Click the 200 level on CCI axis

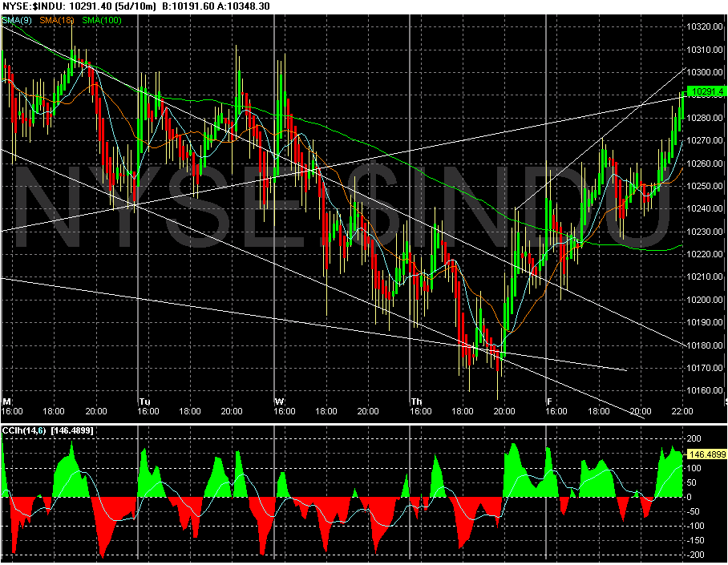pos(694,438)
